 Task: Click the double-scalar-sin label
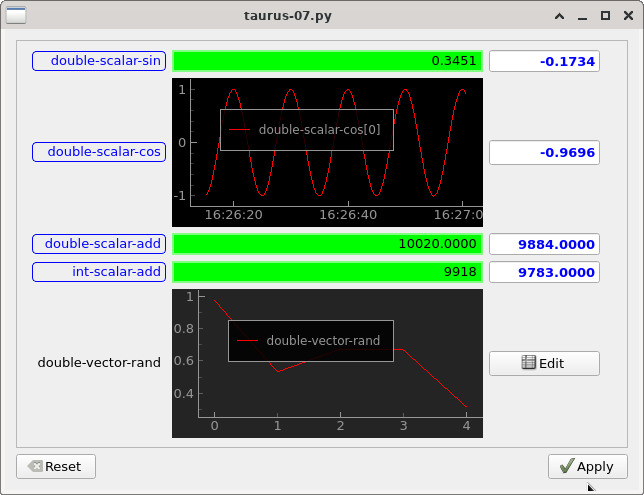[x=99, y=61]
